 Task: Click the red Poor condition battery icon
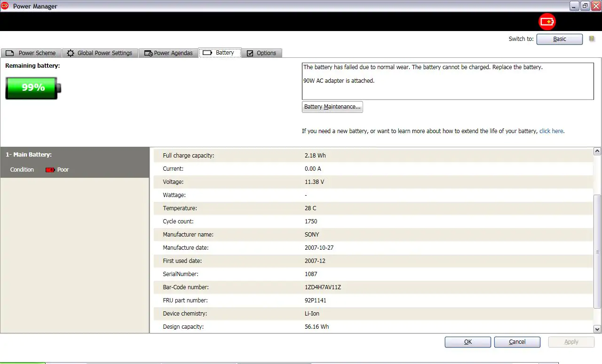click(50, 170)
